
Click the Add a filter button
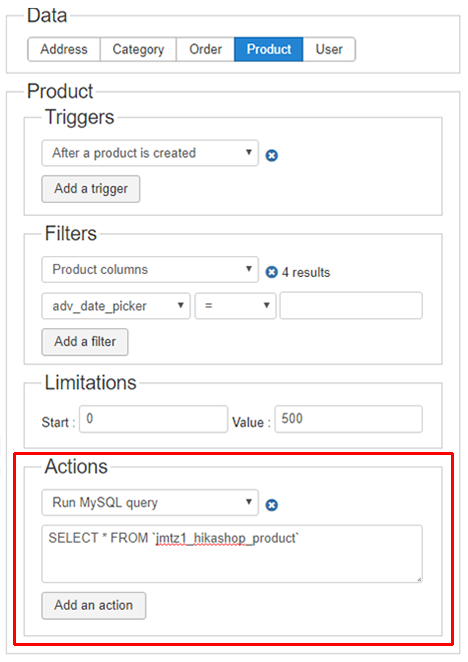tap(85, 342)
